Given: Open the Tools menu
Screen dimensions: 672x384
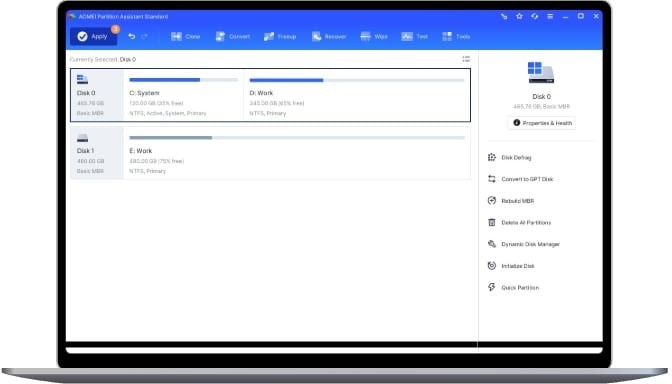Looking at the screenshot, I should [456, 36].
